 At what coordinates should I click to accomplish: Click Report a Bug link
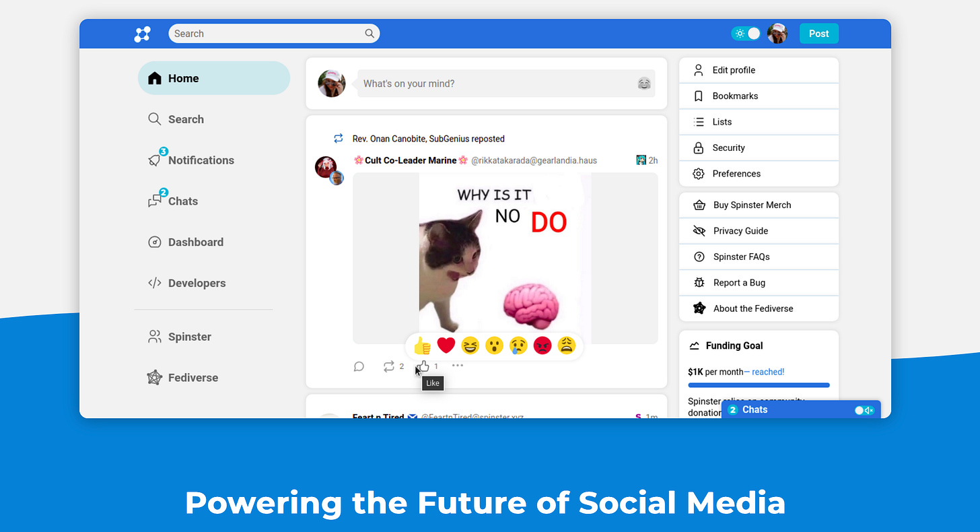[759, 283]
